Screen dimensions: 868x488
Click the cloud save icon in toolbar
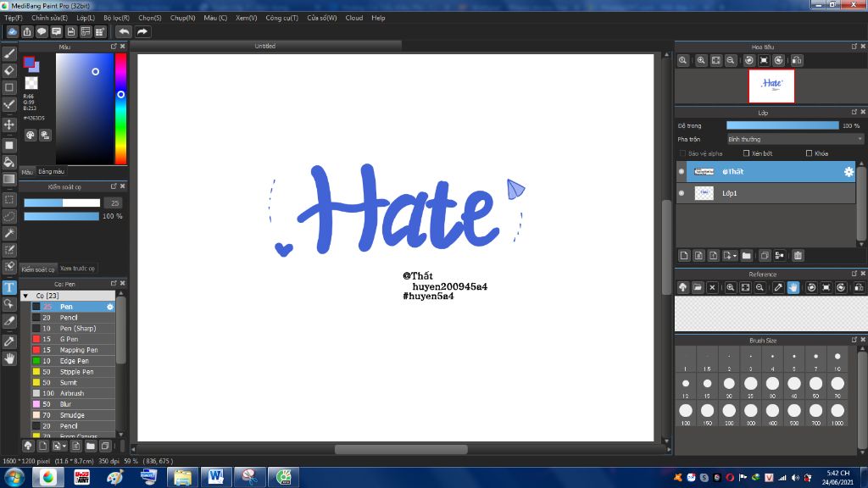point(12,31)
